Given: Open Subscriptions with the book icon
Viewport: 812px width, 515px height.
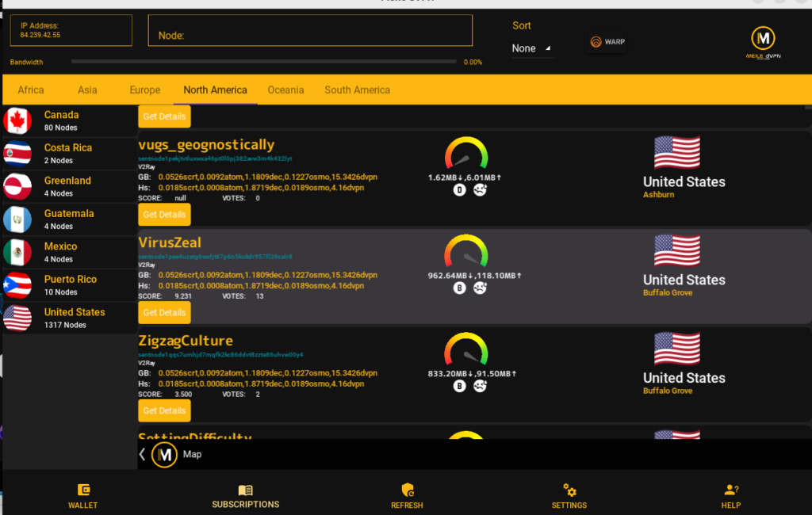Looking at the screenshot, I should (x=245, y=496).
